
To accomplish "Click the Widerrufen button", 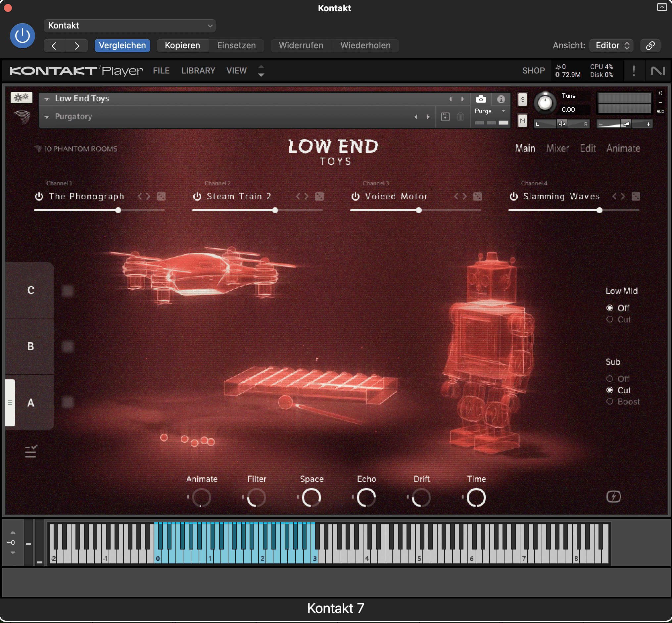I will (x=301, y=45).
